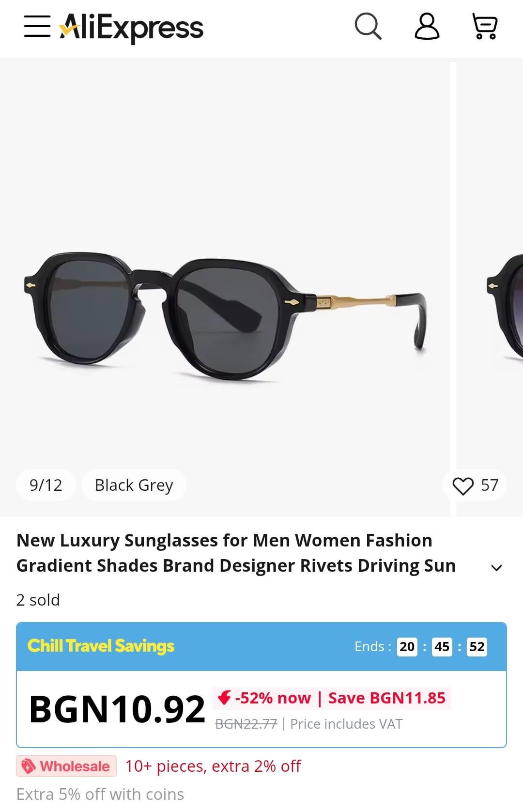This screenshot has width=523, height=812.
Task: Tap the BGN10.92 price
Action: click(x=117, y=709)
